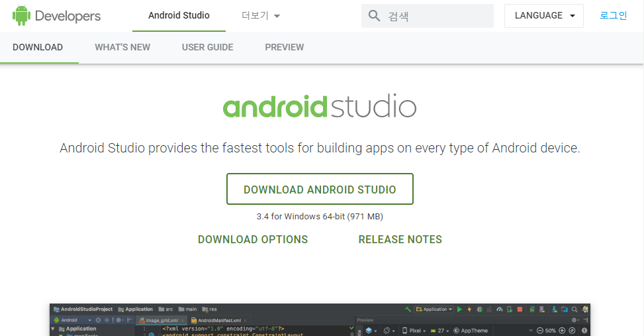Click the profiler gauge icon in IDE toolbar

tap(500, 309)
